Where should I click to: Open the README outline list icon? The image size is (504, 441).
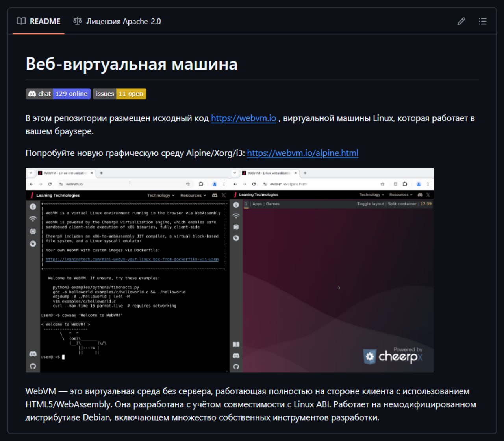coord(482,21)
